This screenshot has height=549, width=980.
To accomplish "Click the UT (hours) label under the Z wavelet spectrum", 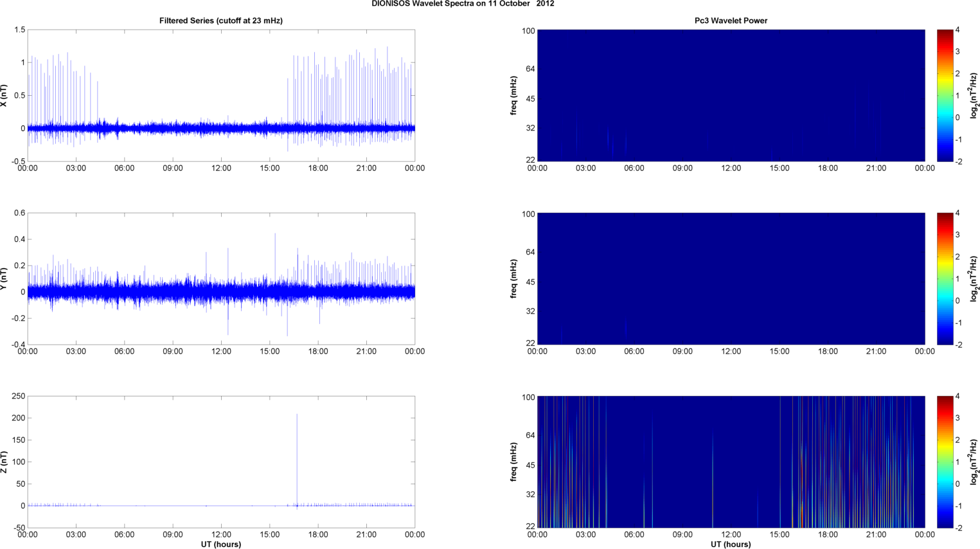I will 731,544.
